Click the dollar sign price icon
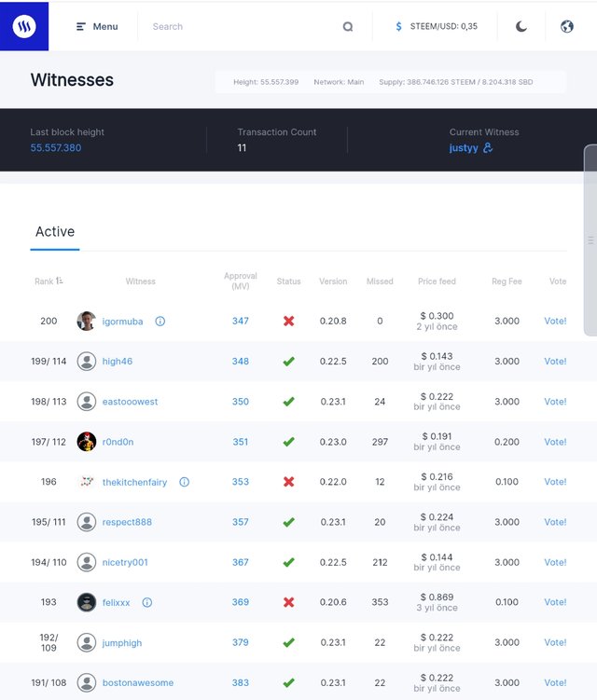 [398, 27]
